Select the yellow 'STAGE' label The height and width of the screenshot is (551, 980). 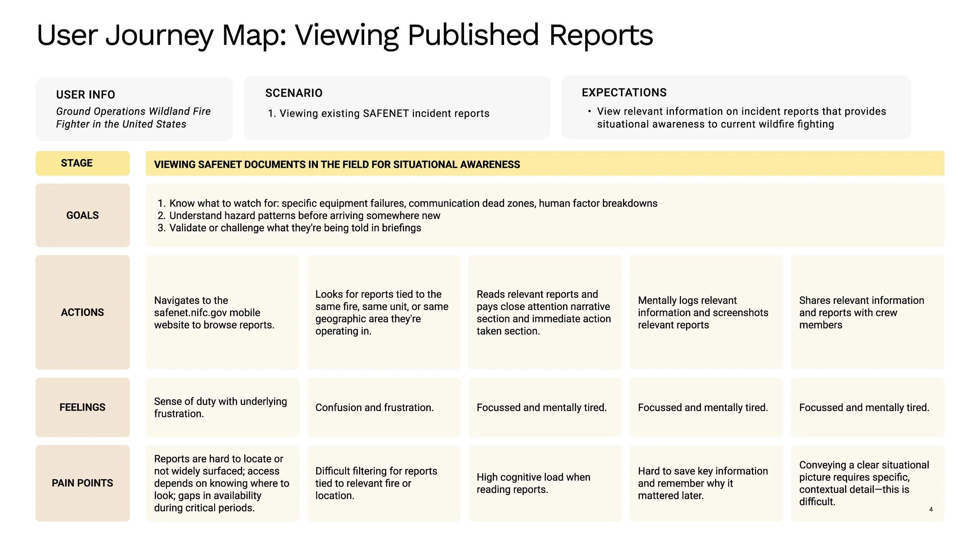click(x=83, y=163)
